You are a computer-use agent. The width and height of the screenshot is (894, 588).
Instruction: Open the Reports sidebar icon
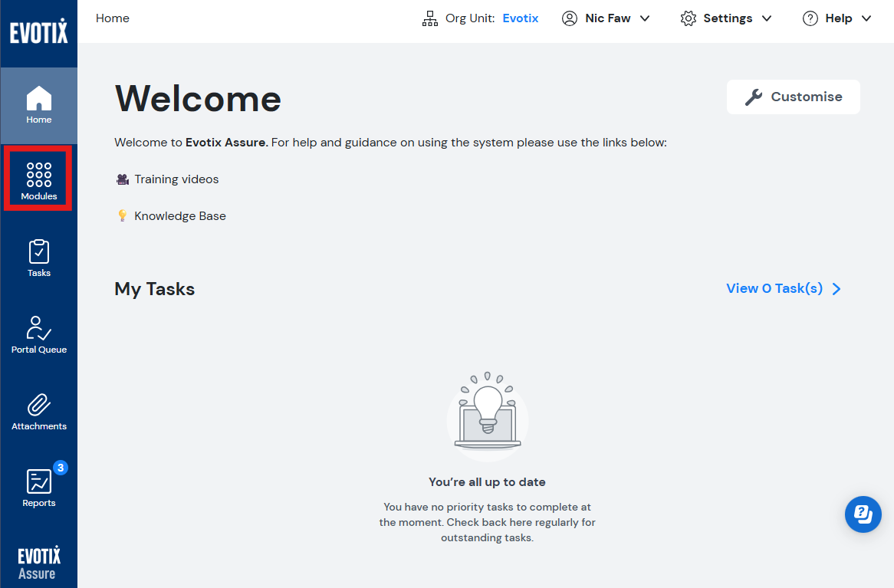pos(39,481)
